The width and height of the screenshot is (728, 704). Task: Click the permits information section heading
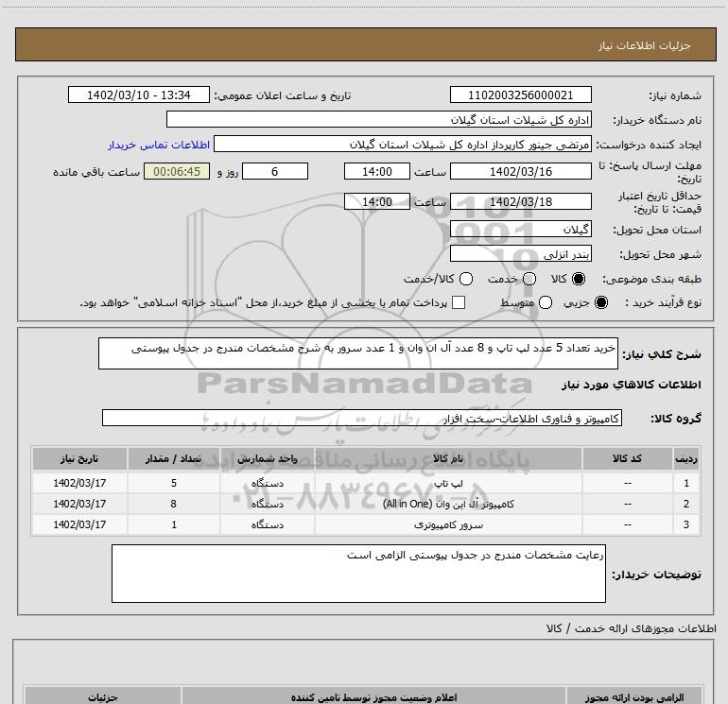pyautogui.click(x=631, y=628)
